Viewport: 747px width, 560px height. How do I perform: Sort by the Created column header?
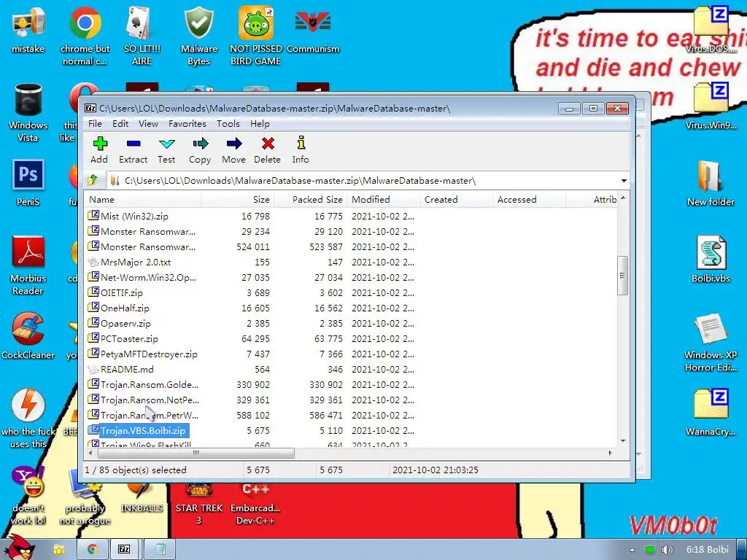(457, 200)
